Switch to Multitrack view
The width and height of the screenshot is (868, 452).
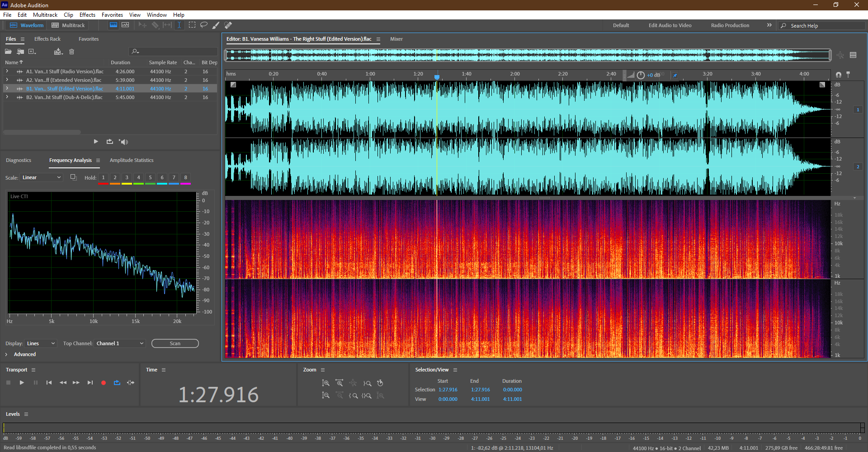click(68, 25)
